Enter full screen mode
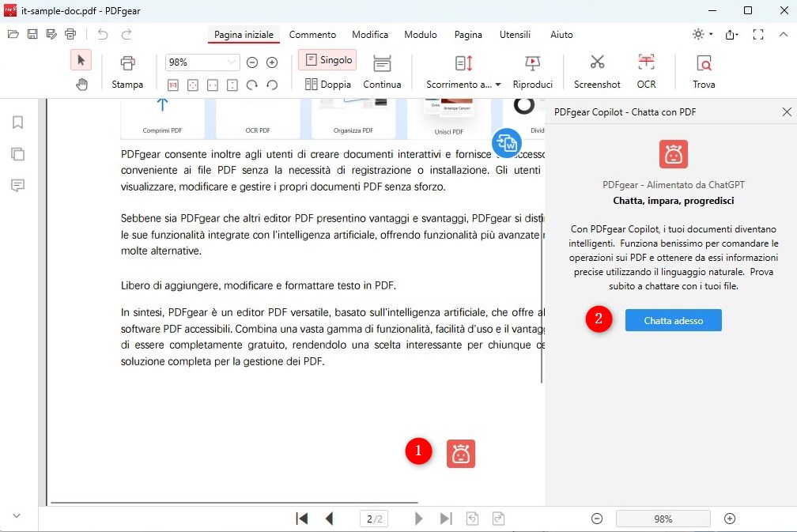The width and height of the screenshot is (797, 532). pyautogui.click(x=757, y=35)
